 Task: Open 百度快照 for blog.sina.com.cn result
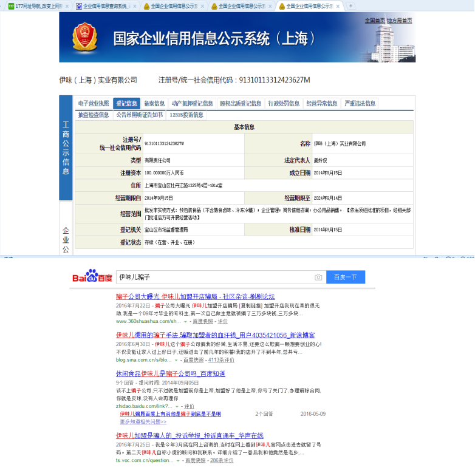(x=193, y=359)
